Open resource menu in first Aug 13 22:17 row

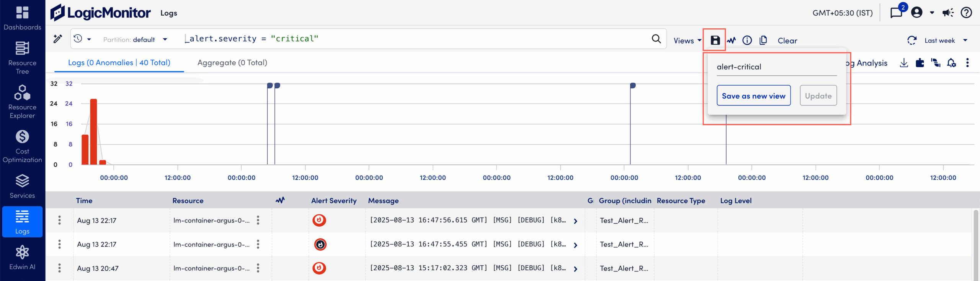258,220
